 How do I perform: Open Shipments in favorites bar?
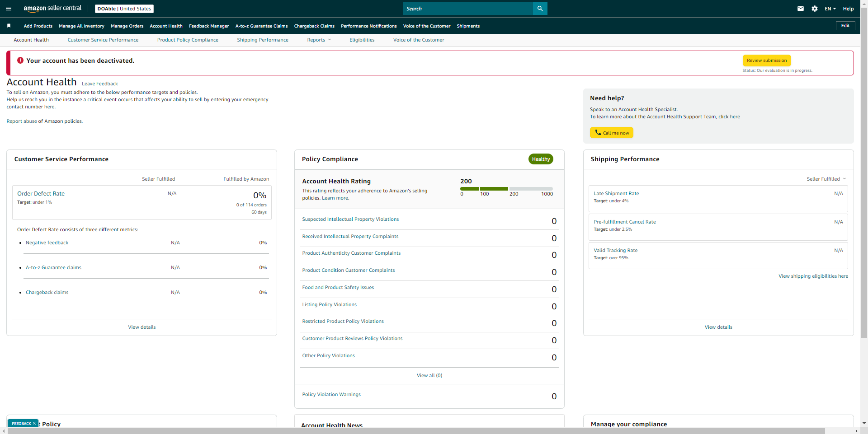point(468,26)
